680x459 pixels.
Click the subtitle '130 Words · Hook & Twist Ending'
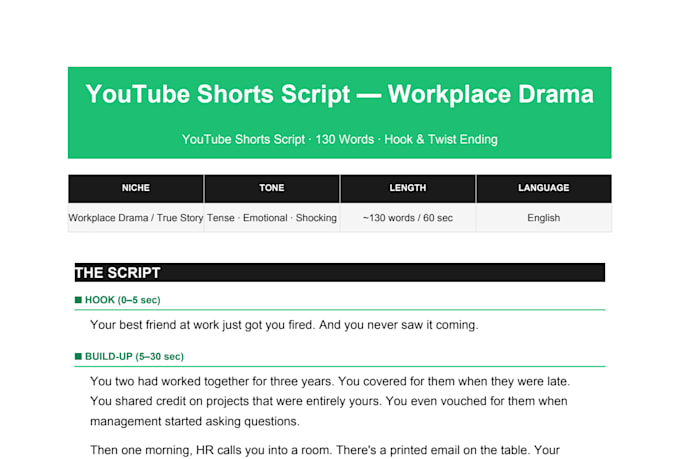pyautogui.click(x=406, y=139)
